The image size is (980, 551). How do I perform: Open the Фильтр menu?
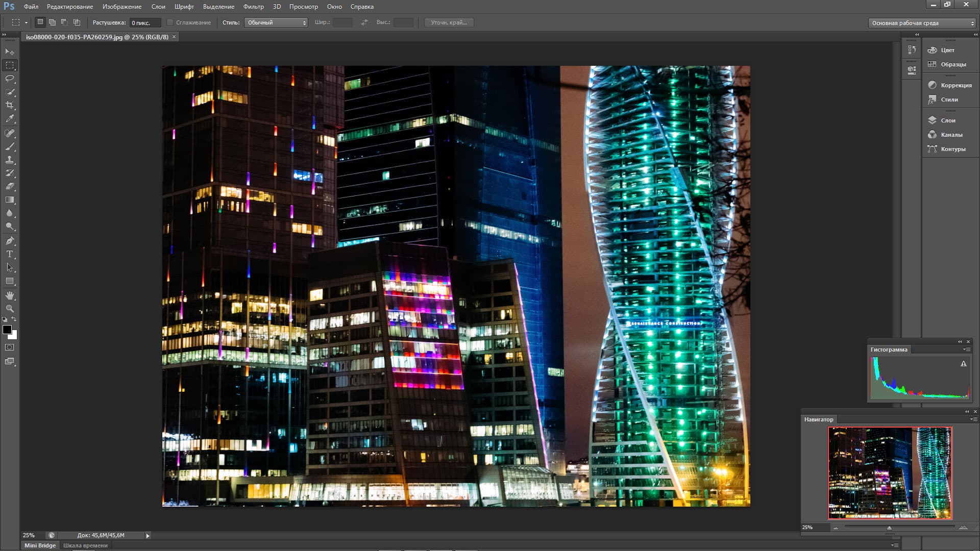click(253, 7)
